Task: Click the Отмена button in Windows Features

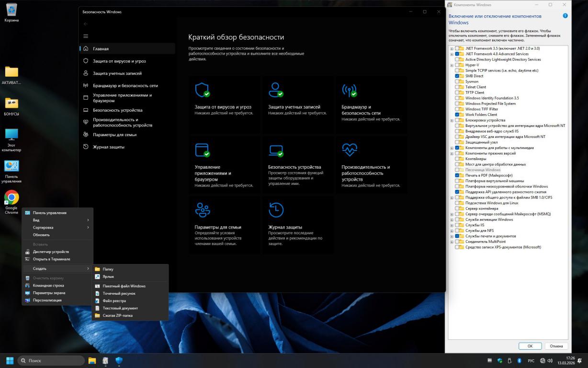Action: pyautogui.click(x=556, y=346)
